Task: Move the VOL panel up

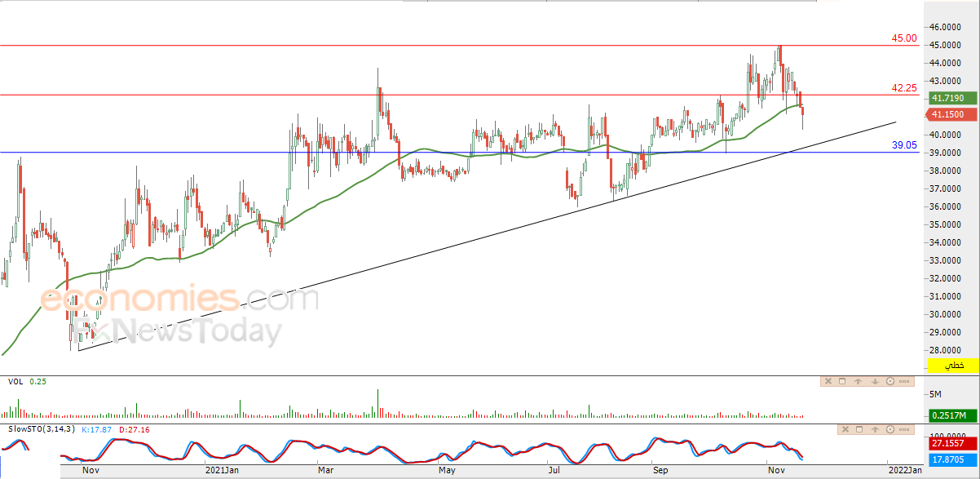Action: coord(858,381)
